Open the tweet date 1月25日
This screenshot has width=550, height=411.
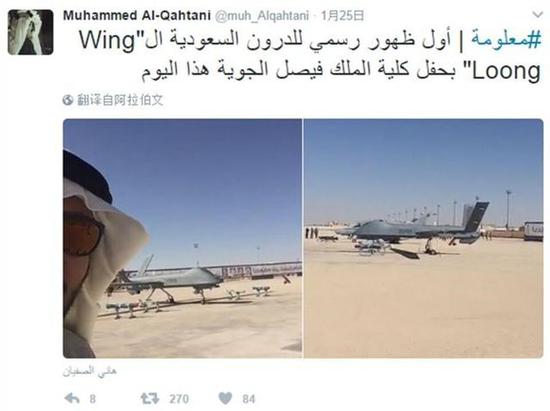pyautogui.click(x=343, y=16)
